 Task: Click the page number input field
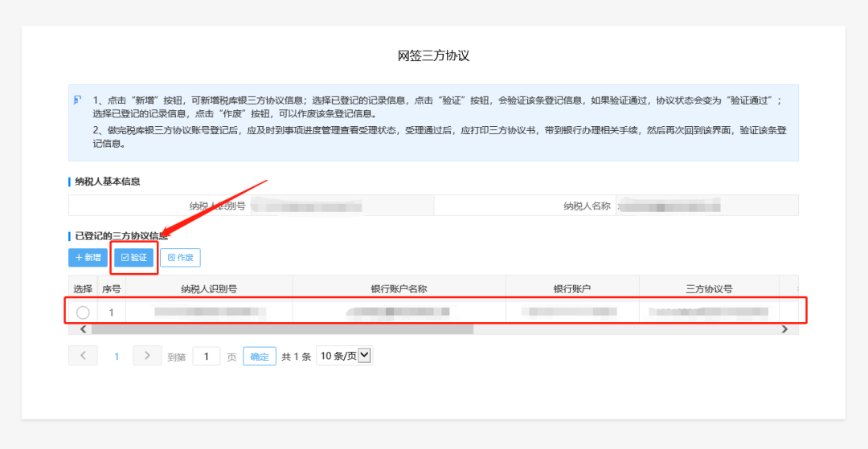tap(207, 357)
